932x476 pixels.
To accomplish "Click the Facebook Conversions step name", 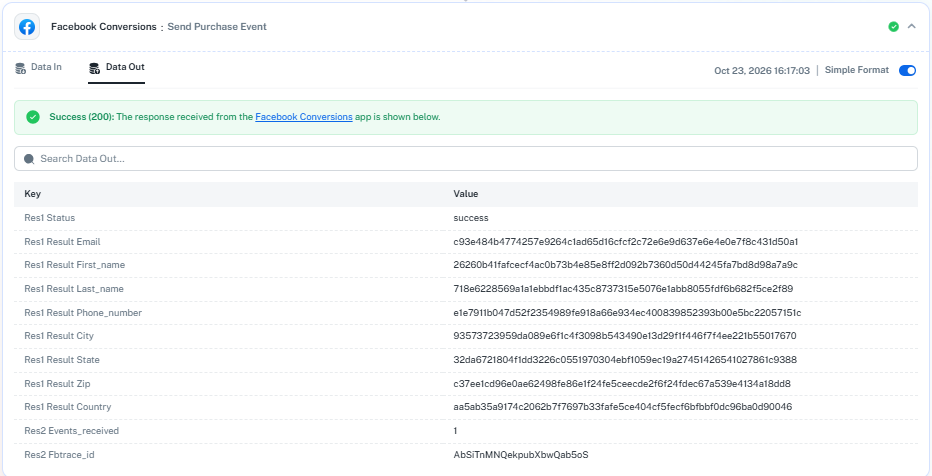I will (103, 27).
